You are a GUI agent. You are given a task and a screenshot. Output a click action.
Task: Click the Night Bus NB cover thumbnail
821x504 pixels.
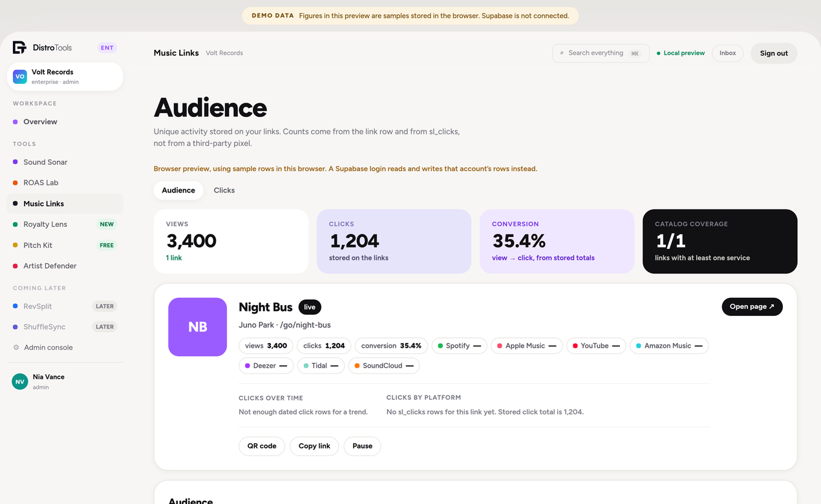tap(197, 327)
